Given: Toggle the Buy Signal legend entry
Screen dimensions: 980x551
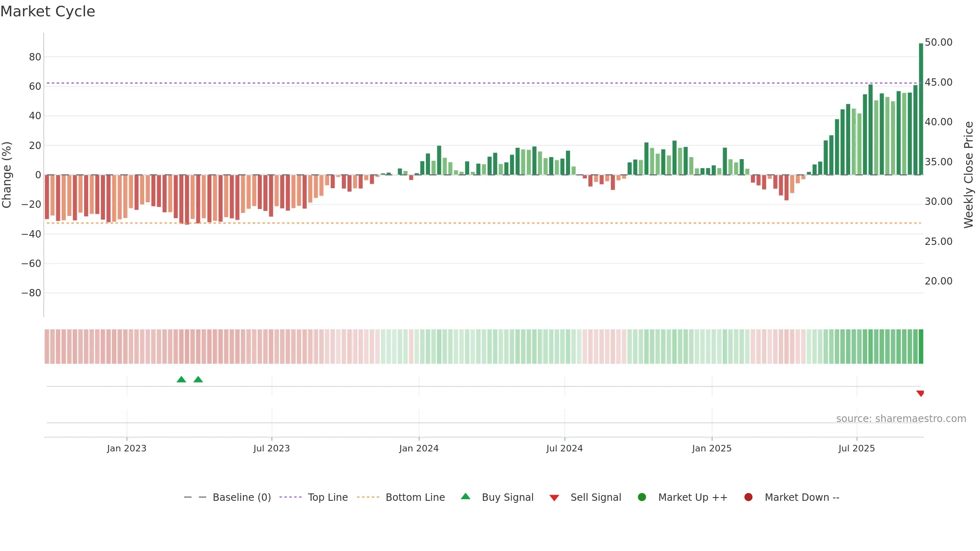Looking at the screenshot, I should [x=497, y=497].
